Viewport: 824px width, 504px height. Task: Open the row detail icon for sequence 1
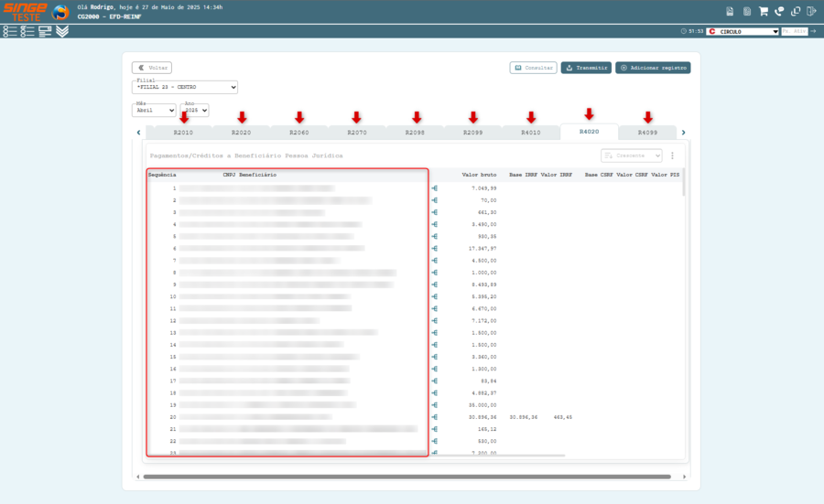[x=434, y=188]
